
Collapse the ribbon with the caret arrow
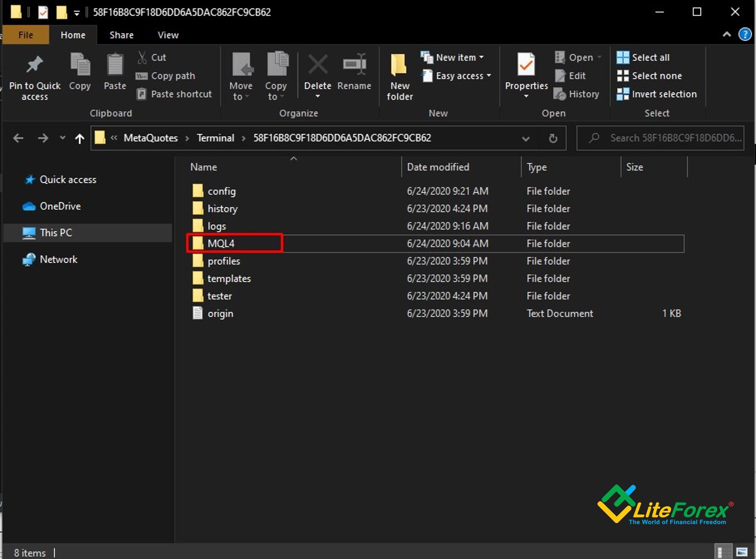(726, 35)
